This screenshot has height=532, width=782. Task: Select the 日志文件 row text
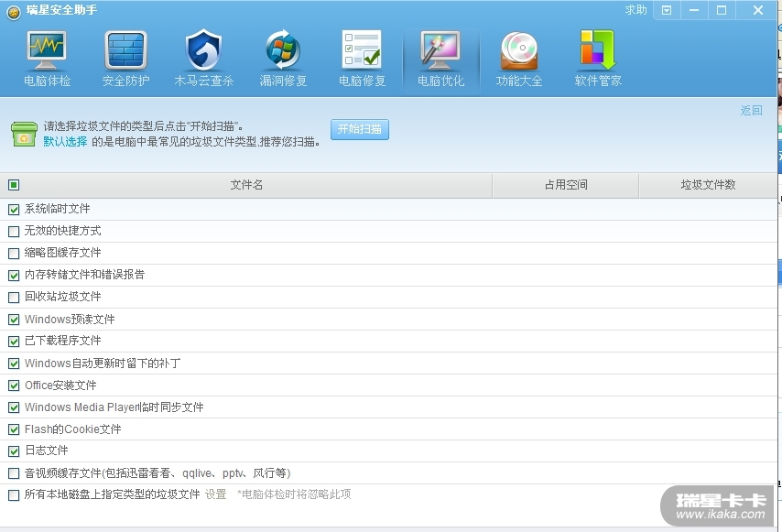click(x=47, y=451)
